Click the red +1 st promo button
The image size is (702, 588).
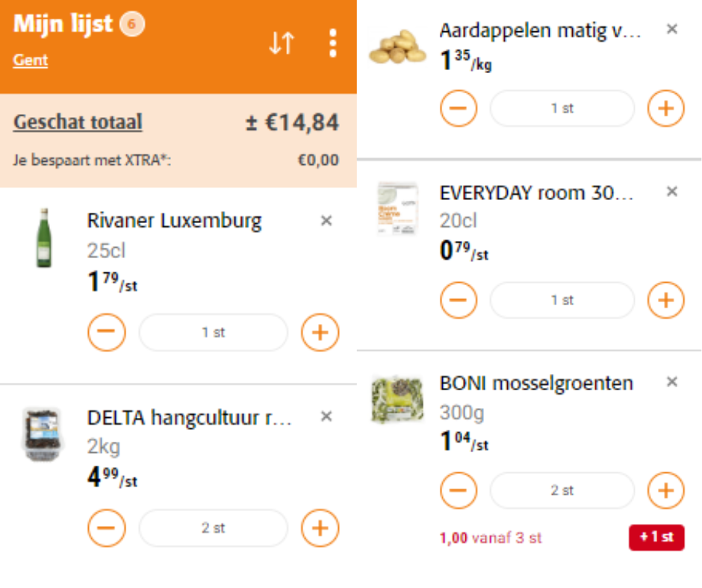[656, 537]
